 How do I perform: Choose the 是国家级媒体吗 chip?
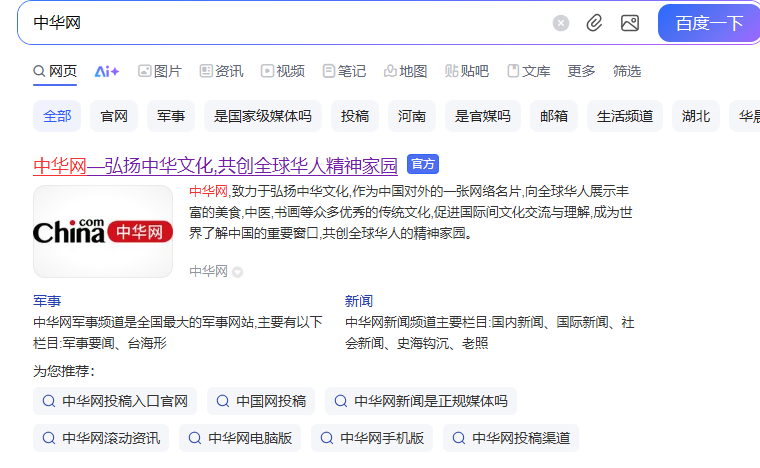pos(263,116)
